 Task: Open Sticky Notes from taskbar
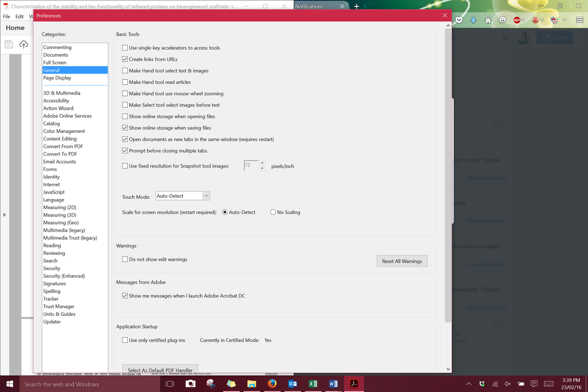click(231, 384)
